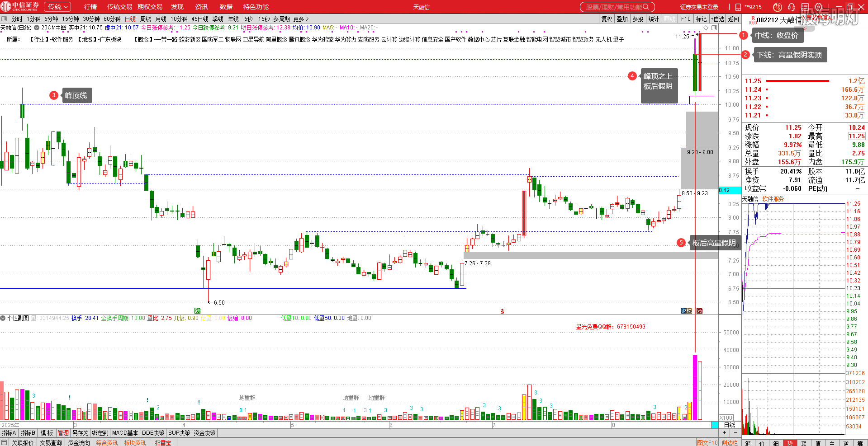Click the diamond icon at chart top right
The image size is (868, 446).
(706, 28)
